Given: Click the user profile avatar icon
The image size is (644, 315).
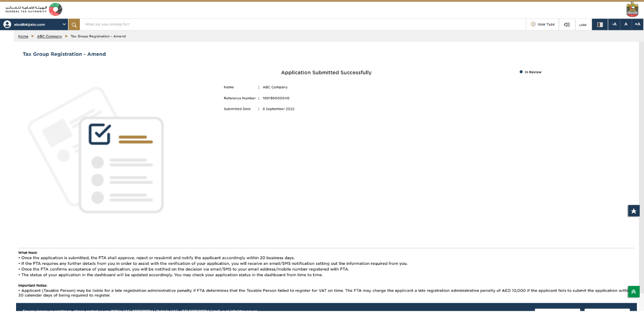Looking at the screenshot, I should (x=7, y=24).
